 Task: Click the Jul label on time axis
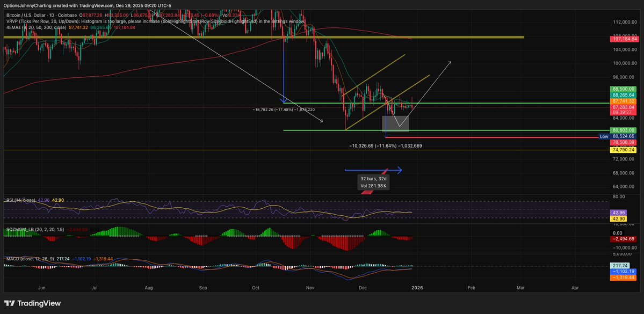coord(95,288)
